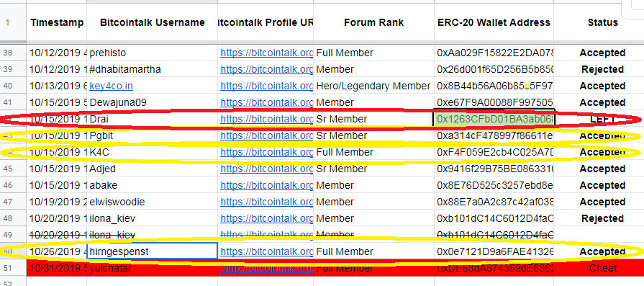Select the Cheat status cell
This screenshot has height=286, width=644.
(602, 268)
